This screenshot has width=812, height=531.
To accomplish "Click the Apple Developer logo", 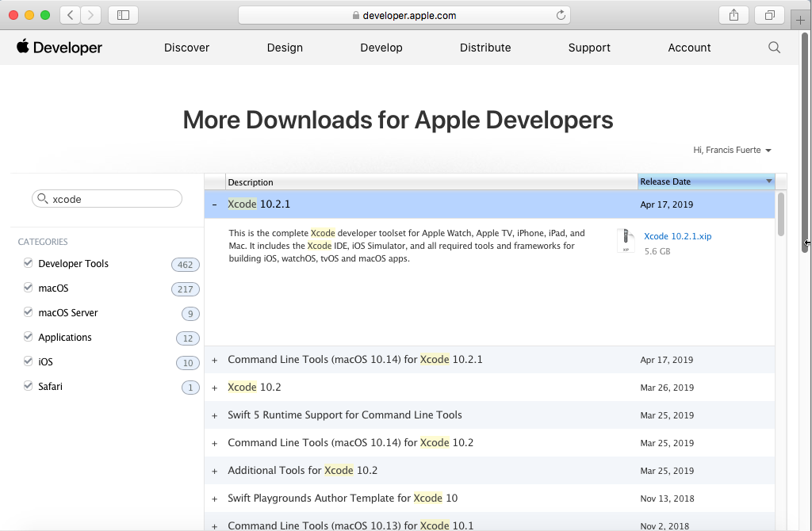I will coord(59,47).
